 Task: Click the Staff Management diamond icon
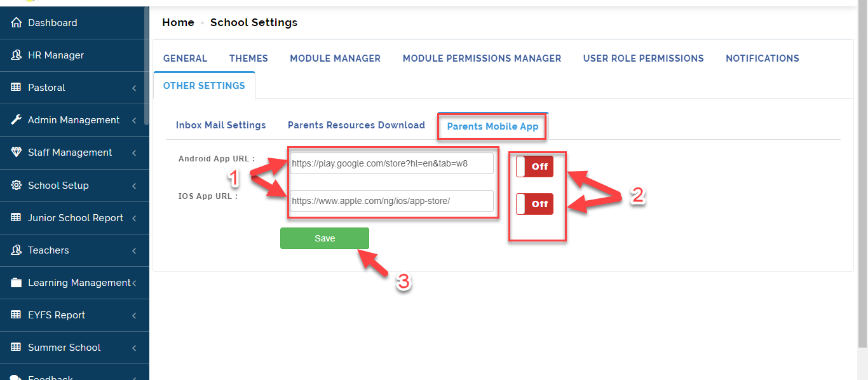pos(17,153)
